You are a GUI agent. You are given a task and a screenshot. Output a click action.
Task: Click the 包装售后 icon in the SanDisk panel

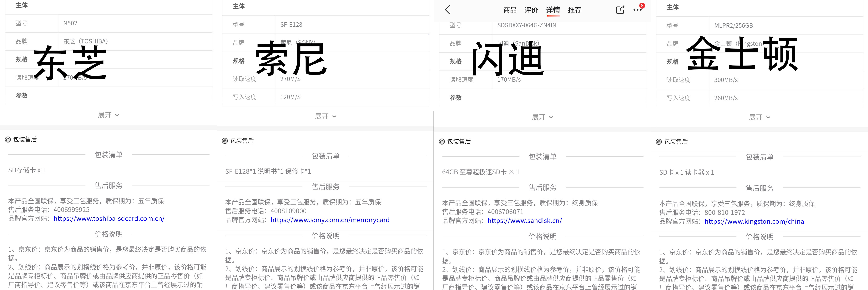point(442,142)
